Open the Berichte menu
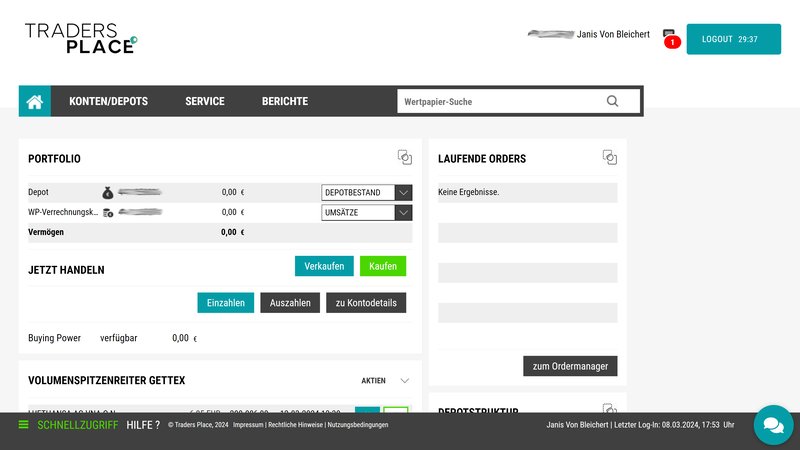Viewport: 800px width, 450px height. pyautogui.click(x=285, y=101)
